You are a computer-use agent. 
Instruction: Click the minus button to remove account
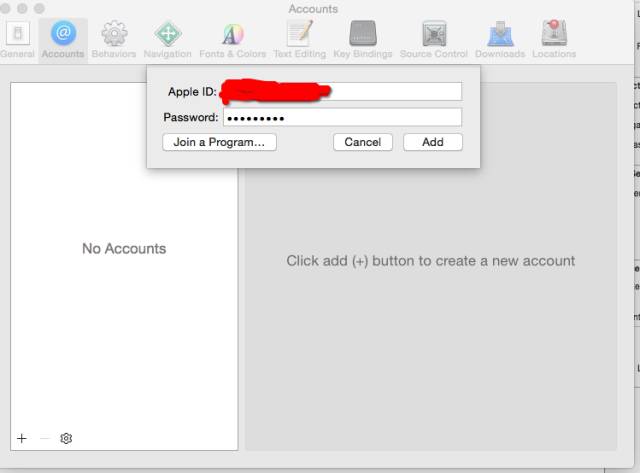44,438
